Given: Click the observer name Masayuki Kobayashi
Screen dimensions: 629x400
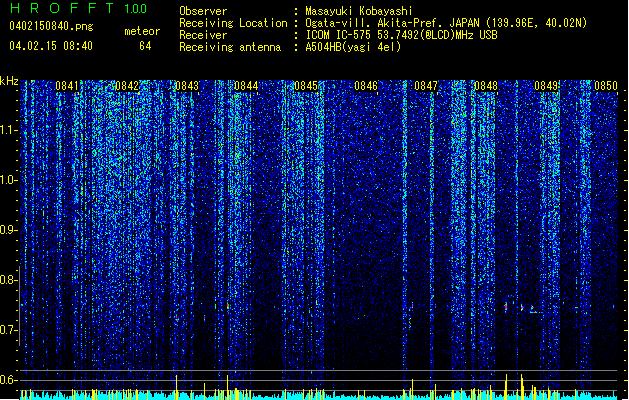Looking at the screenshot, I should coord(359,11).
